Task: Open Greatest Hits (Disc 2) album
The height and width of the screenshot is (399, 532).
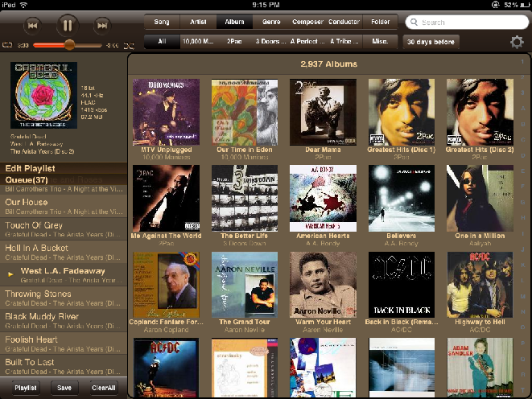Action: [x=480, y=112]
